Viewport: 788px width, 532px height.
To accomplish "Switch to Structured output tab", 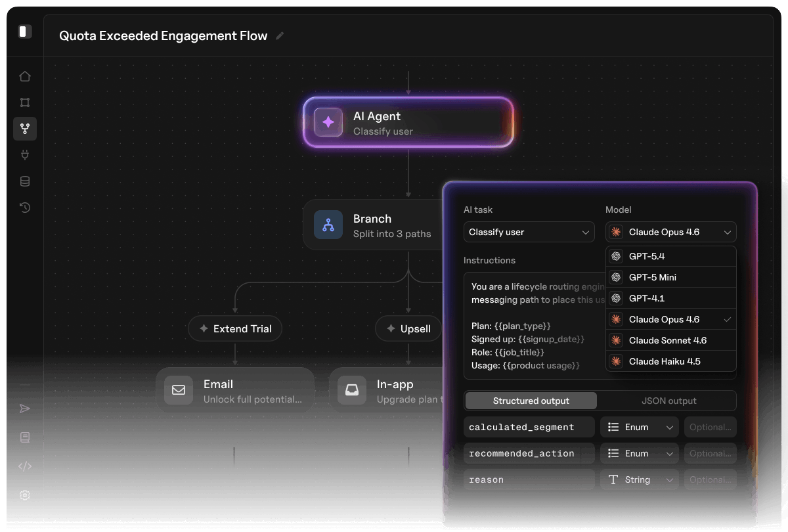I will pyautogui.click(x=531, y=401).
